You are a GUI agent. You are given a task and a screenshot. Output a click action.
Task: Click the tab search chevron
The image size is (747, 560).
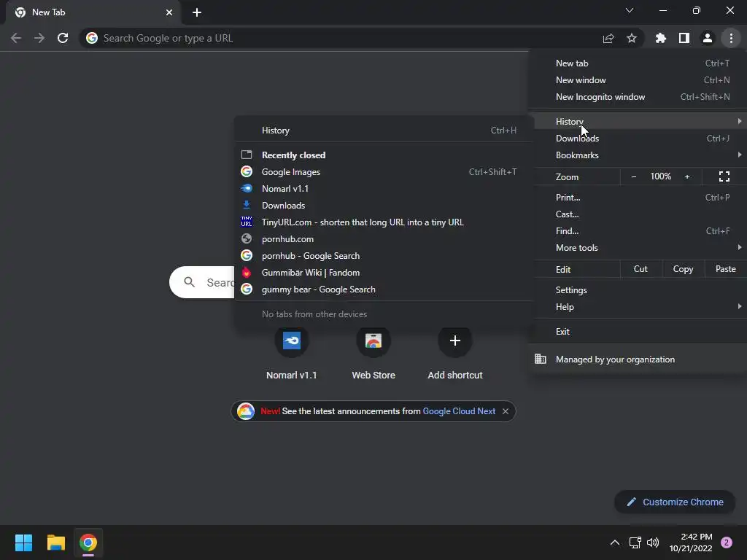pos(630,10)
